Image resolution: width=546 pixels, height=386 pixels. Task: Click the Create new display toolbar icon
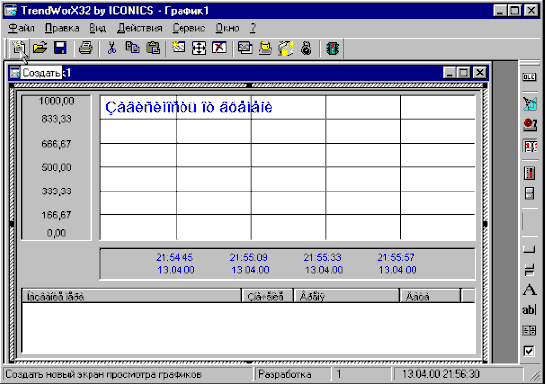tap(19, 48)
